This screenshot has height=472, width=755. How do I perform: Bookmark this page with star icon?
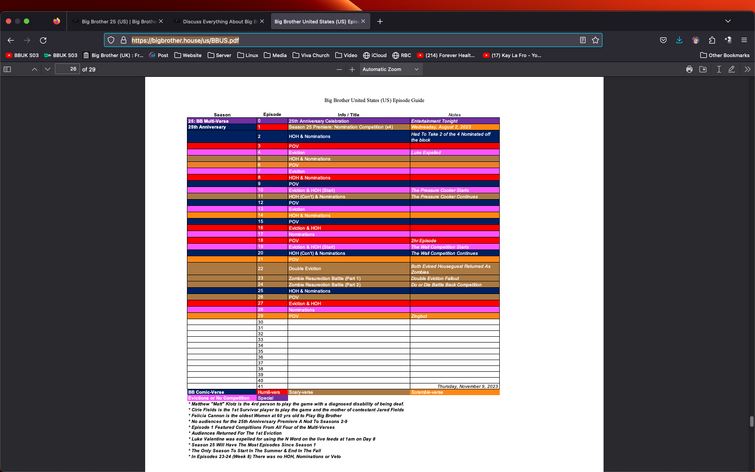[x=596, y=40]
